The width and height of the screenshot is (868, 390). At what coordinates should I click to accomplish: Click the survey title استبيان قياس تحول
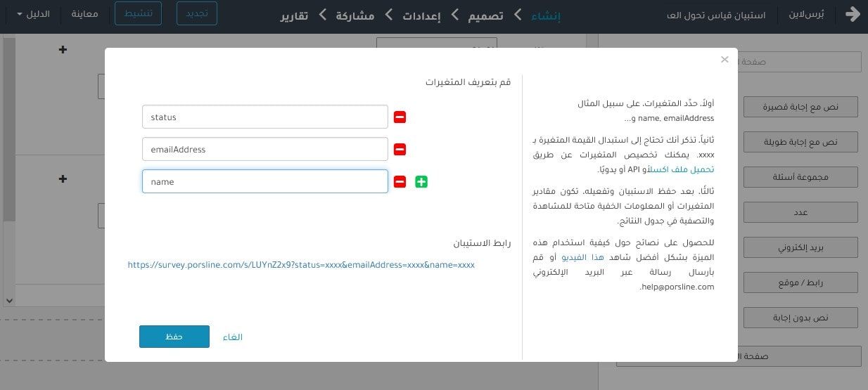point(715,14)
